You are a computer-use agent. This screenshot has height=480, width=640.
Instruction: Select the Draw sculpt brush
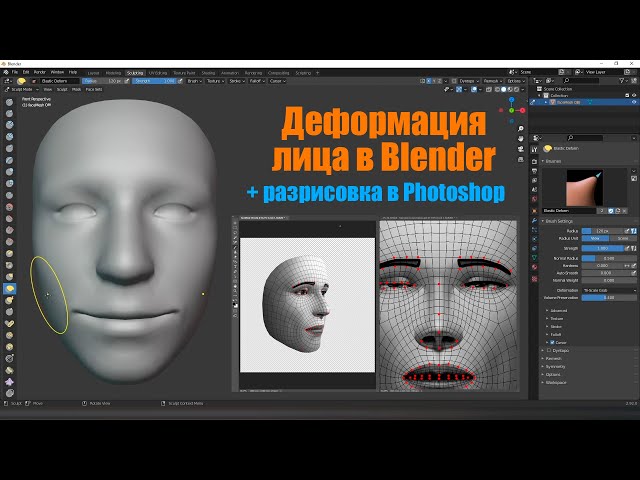pyautogui.click(x=9, y=102)
